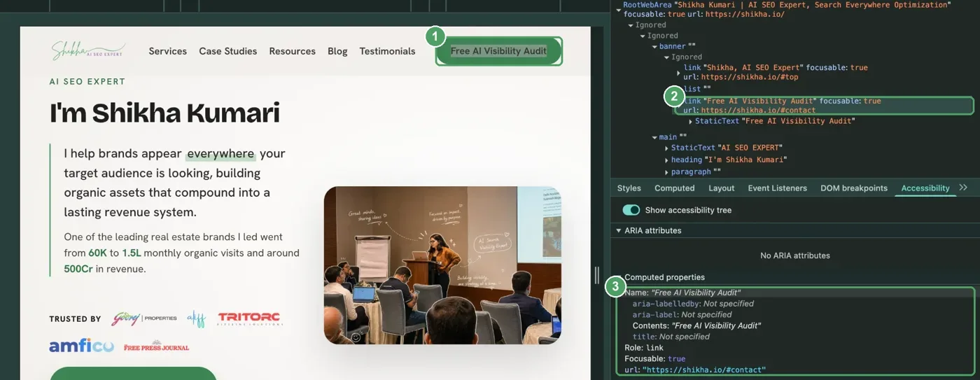The width and height of the screenshot is (980, 380).
Task: Click the url "https://shikha.io/#contact" property value
Action: coord(704,370)
